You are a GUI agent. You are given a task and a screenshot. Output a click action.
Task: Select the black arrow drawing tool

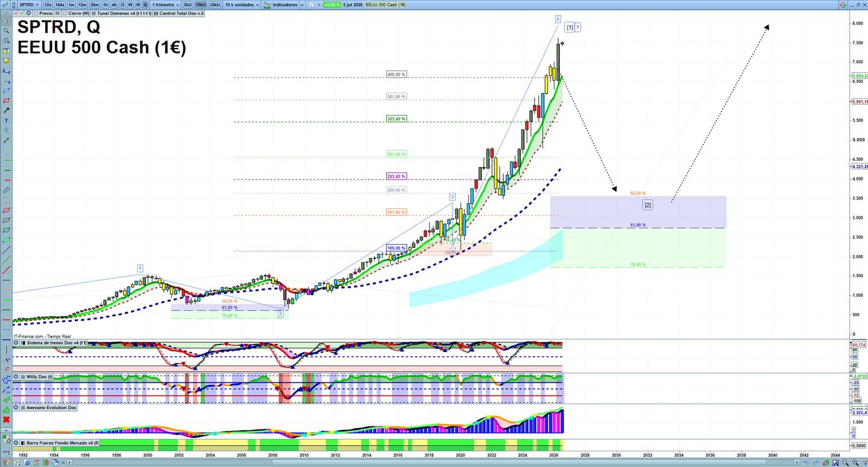click(x=7, y=110)
